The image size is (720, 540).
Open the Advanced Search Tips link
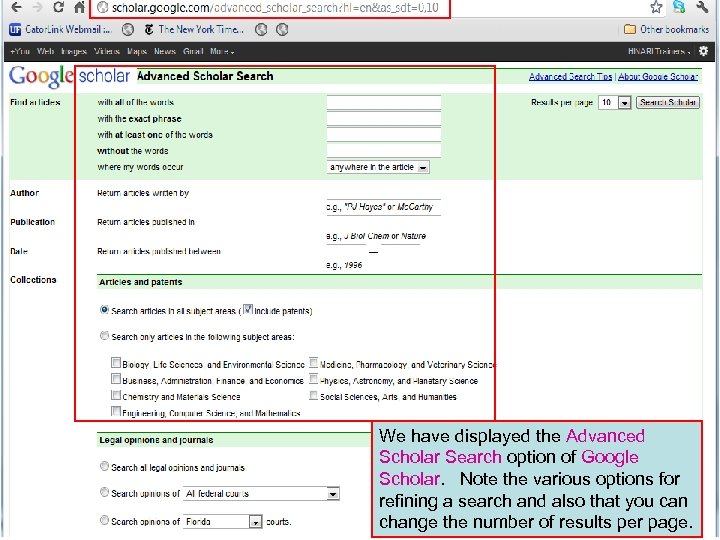(x=570, y=77)
